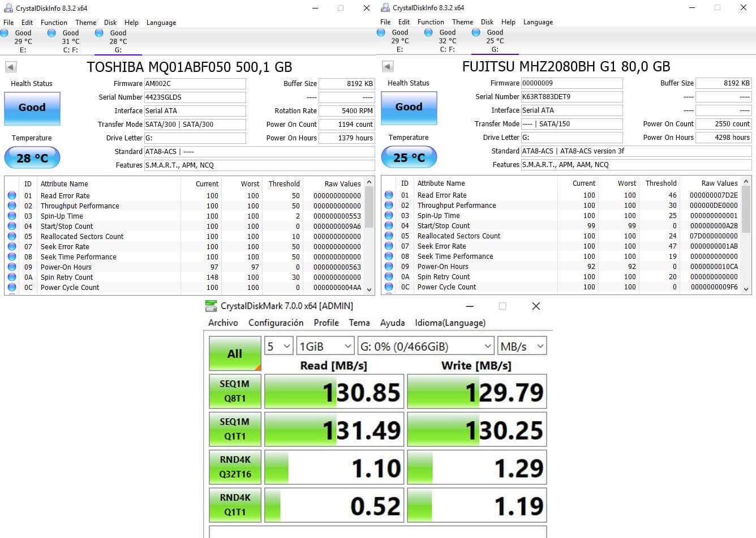Image resolution: width=756 pixels, height=538 pixels.
Task: Open Disk menu in left CrystalDiskInfo window
Action: pos(110,23)
